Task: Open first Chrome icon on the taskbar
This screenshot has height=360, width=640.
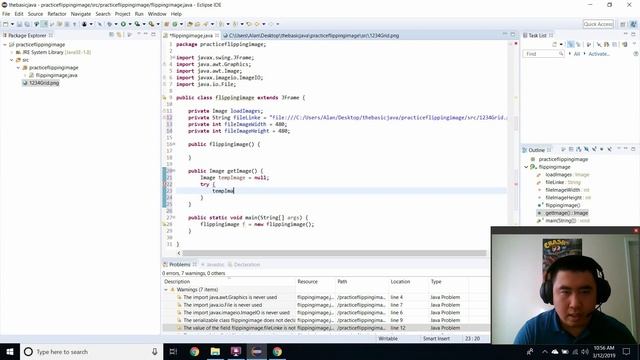Action: pos(194,351)
